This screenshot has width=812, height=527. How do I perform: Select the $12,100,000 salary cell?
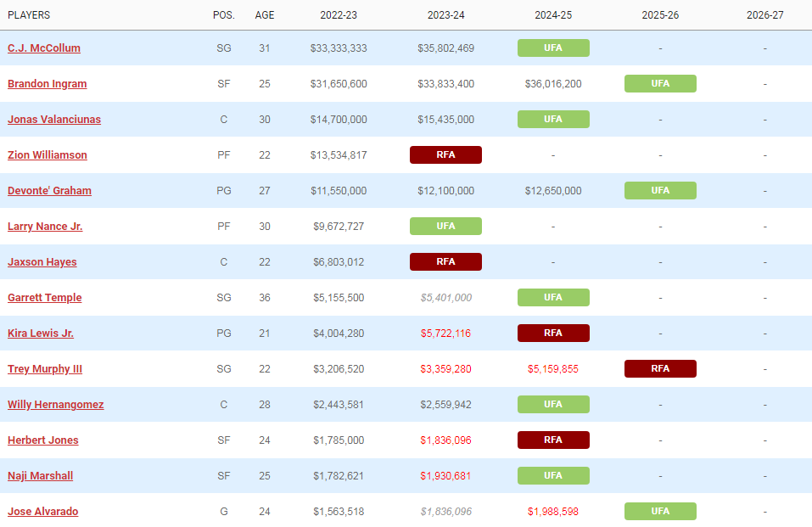[x=445, y=191]
